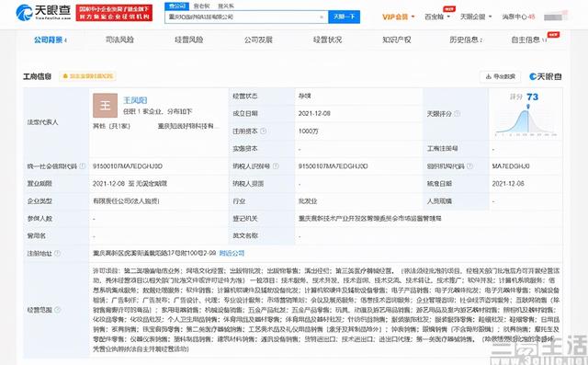Click the 王 avatar of the legal representative

click(x=105, y=106)
